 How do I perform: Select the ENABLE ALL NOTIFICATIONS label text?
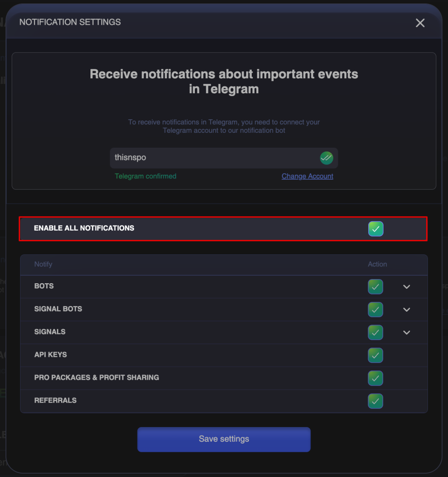click(84, 228)
